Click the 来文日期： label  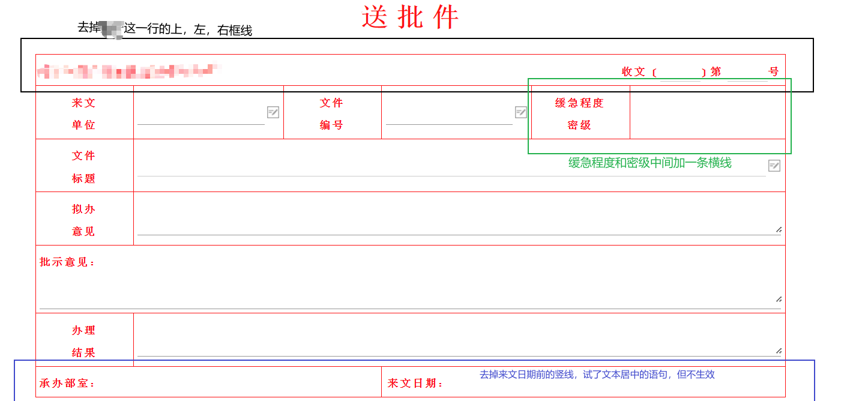pos(415,383)
